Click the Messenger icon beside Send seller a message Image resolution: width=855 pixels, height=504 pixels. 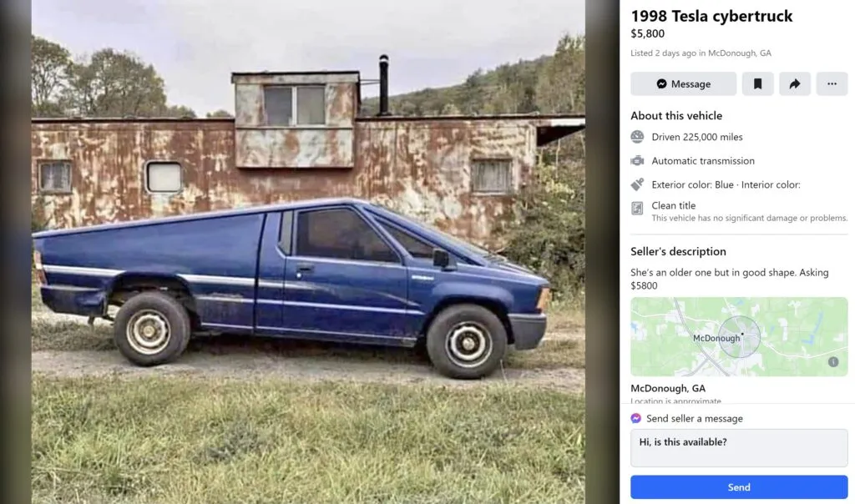(x=635, y=418)
